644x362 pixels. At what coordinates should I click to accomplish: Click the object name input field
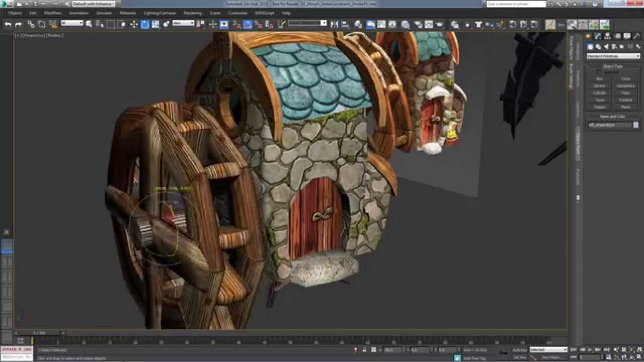[609, 125]
